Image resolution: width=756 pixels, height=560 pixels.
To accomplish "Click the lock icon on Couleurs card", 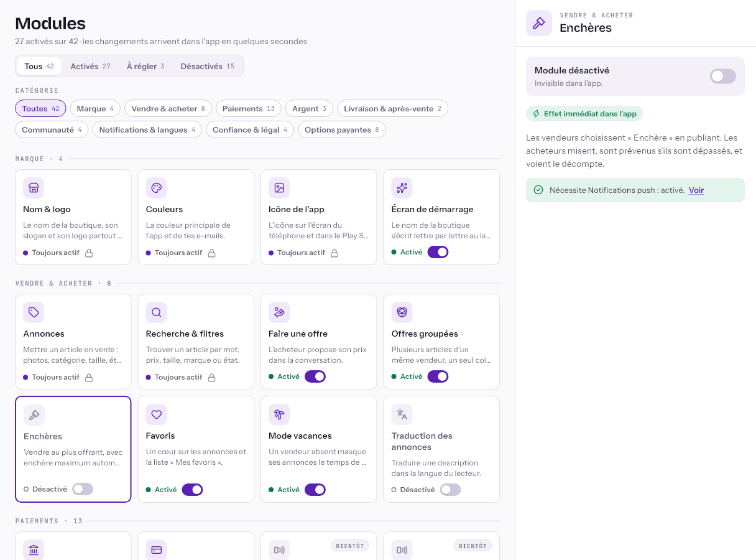I will (211, 253).
